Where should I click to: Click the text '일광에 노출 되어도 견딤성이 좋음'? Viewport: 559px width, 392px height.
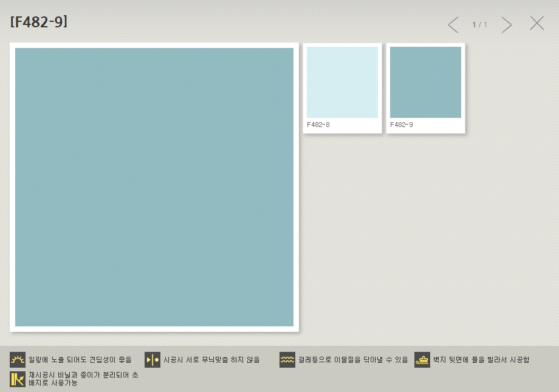click(80, 360)
